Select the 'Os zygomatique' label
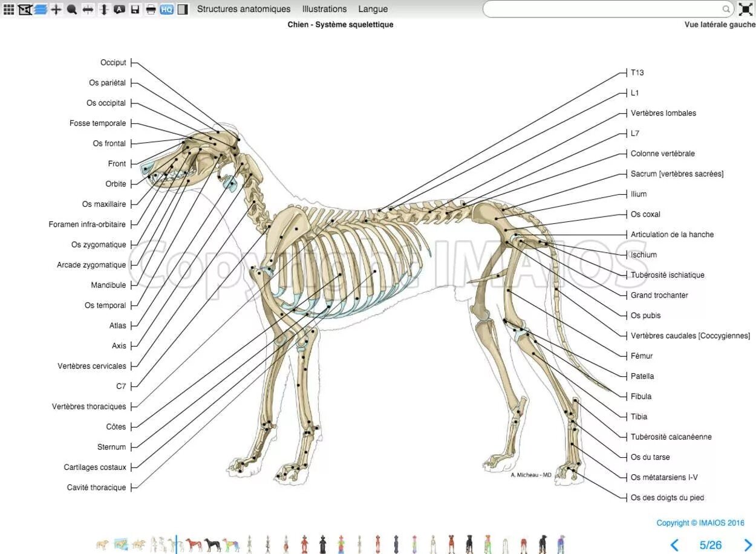Screen dimensions: 756x554 click(99, 245)
